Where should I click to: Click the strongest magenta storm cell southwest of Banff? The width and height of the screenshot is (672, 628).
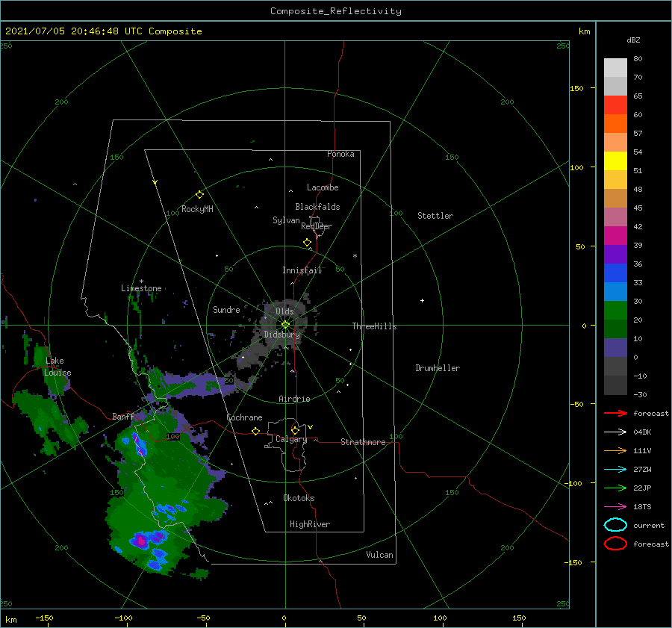point(142,541)
